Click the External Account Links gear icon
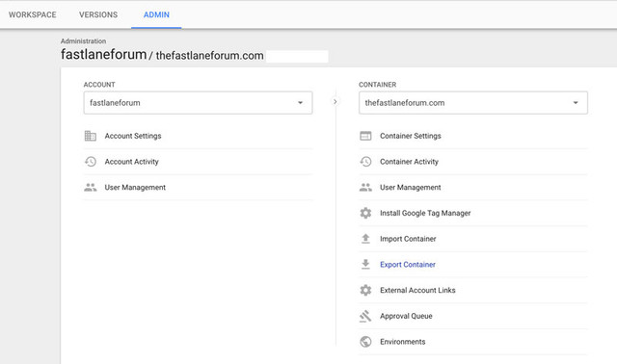The image size is (617, 364). (365, 290)
